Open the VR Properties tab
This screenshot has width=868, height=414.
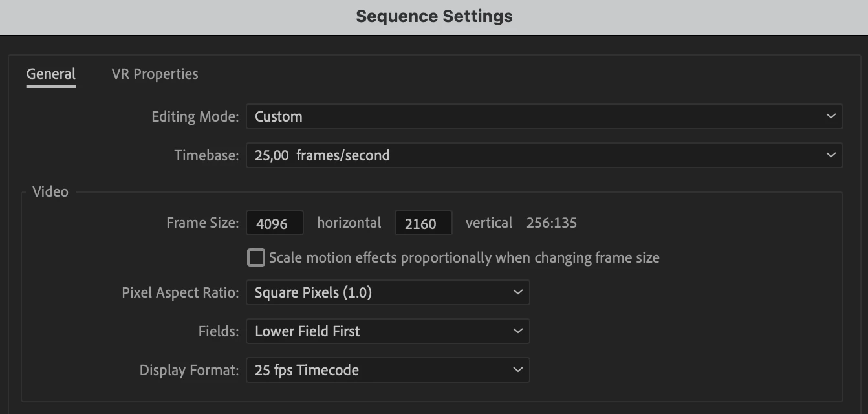click(x=155, y=74)
